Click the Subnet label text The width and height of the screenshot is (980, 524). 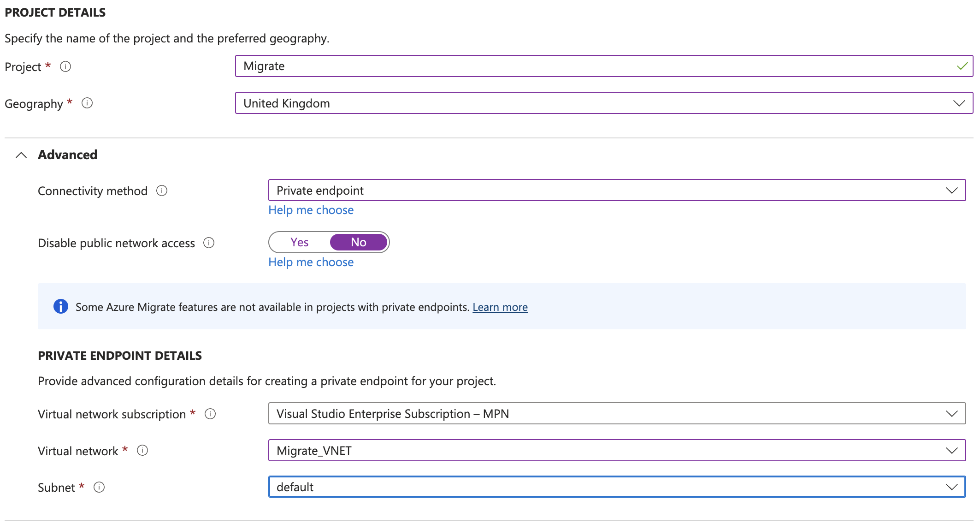click(56, 488)
